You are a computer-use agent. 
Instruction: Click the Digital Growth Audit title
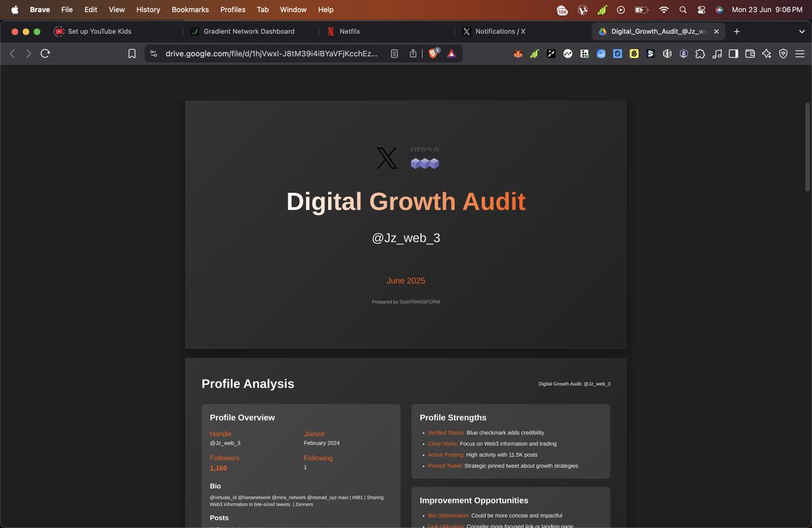click(405, 202)
